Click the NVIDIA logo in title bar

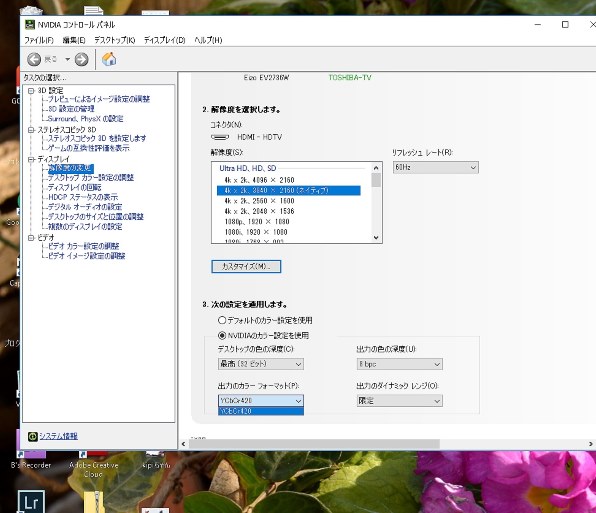click(x=30, y=25)
